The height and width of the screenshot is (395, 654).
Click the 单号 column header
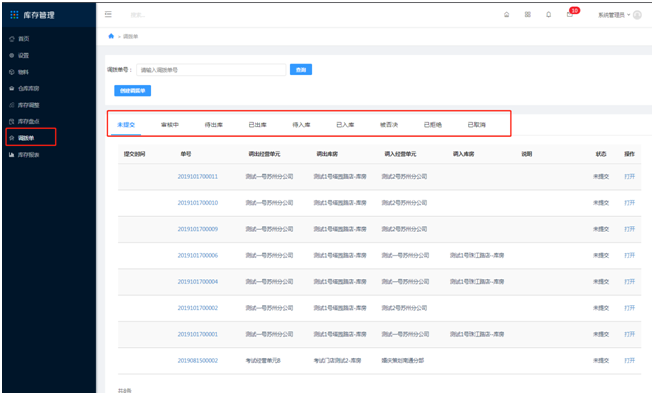(186, 154)
